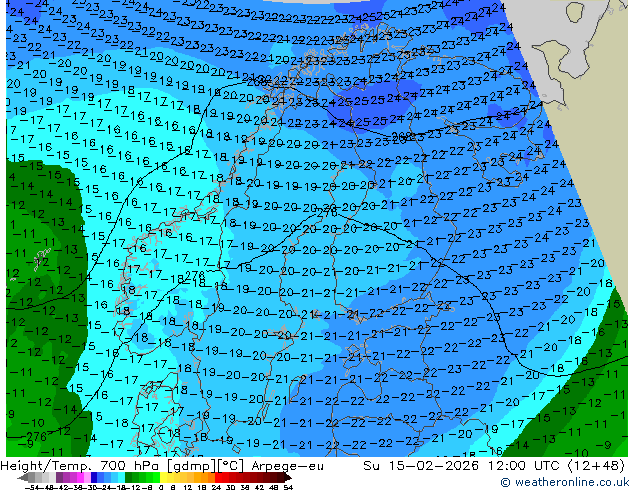Click the 'Su 15-02-2026 12:00 UTC' timestamp
634x490 pixels.
point(462,466)
